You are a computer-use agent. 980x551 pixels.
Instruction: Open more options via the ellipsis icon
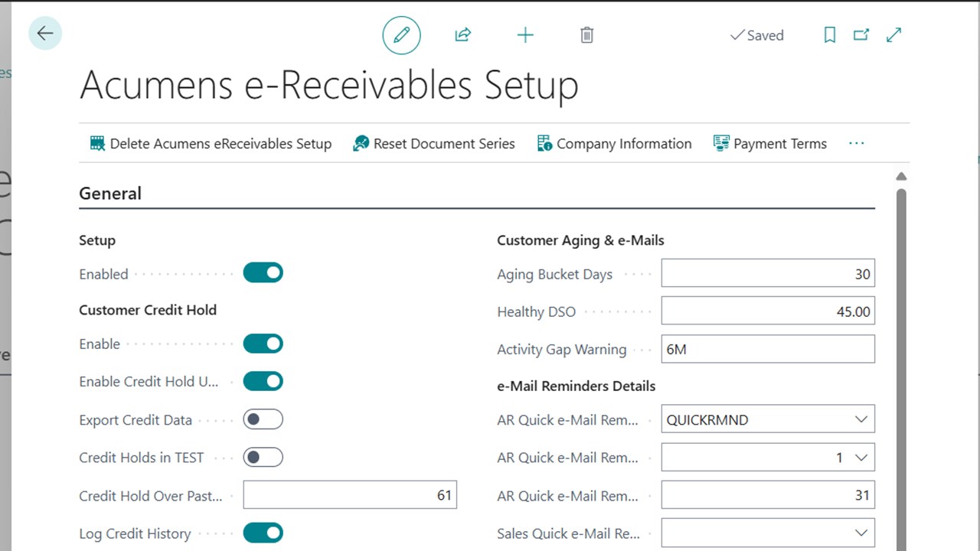coord(856,143)
